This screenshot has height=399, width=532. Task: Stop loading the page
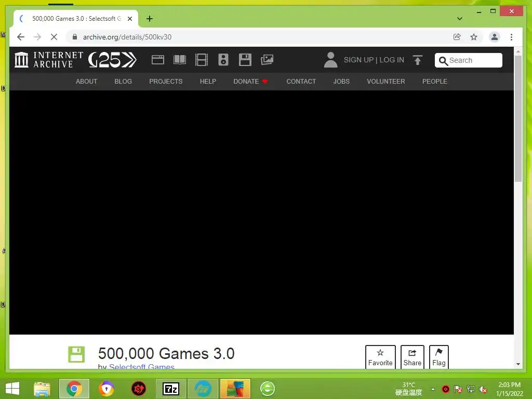[x=54, y=37]
